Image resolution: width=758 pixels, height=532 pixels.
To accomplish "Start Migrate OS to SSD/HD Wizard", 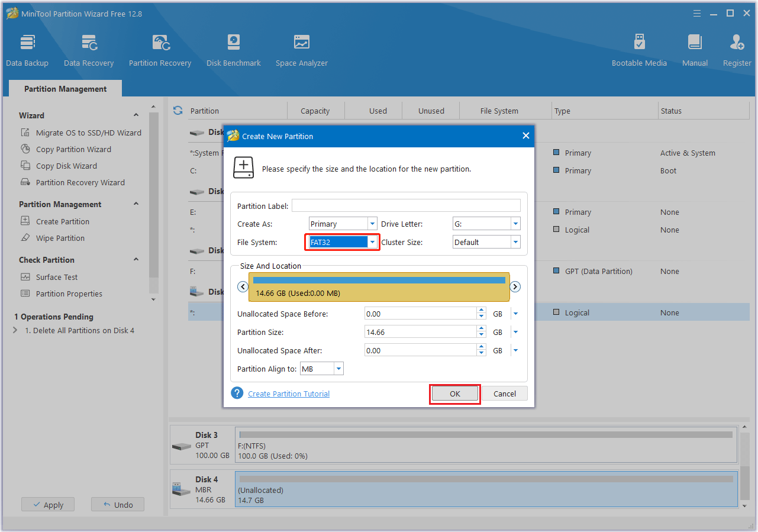I will pyautogui.click(x=88, y=133).
